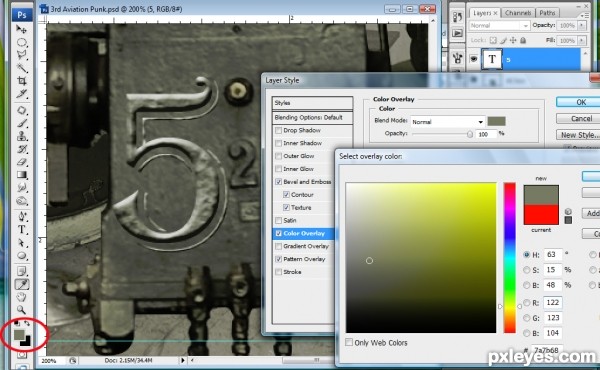Swap foreground and background colors icon
The width and height of the screenshot is (600, 370).
[27, 323]
